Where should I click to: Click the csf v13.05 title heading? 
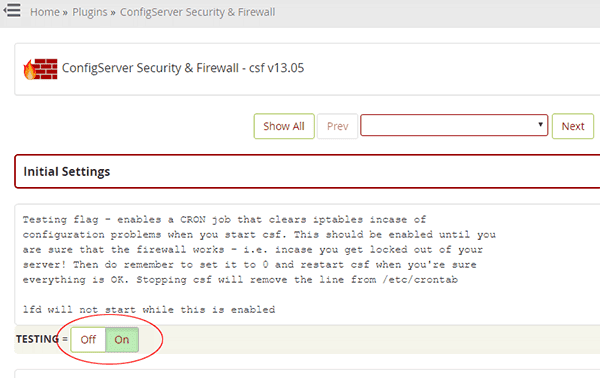(183, 68)
